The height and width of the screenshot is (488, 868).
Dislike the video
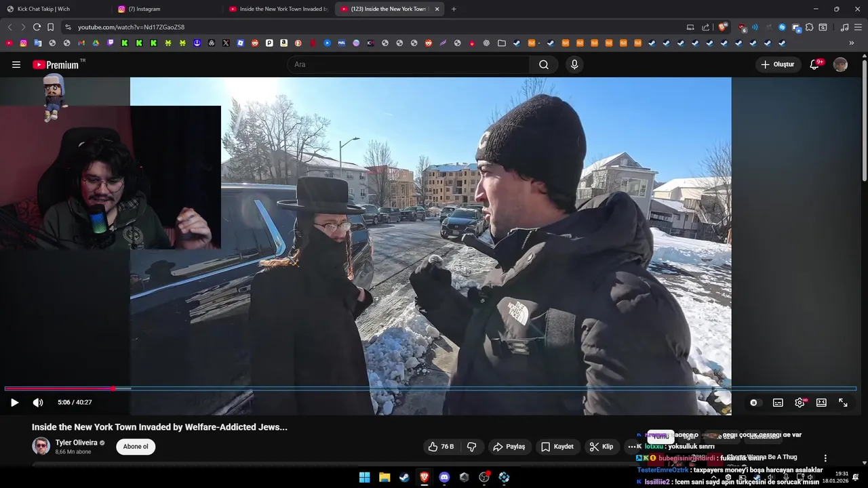pos(471,447)
